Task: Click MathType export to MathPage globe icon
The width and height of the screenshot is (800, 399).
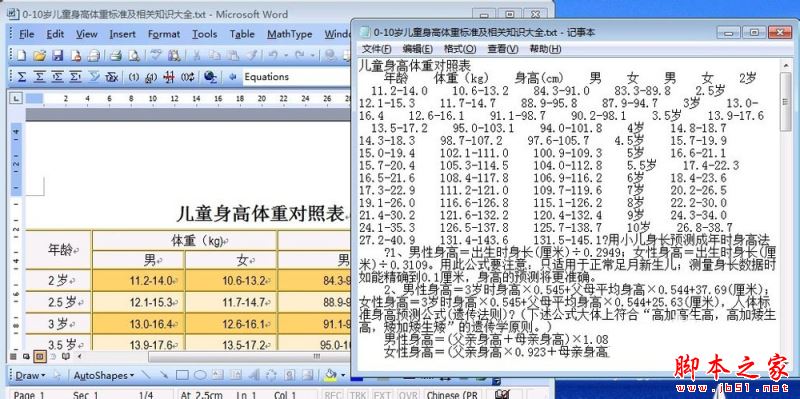Action: click(x=210, y=77)
